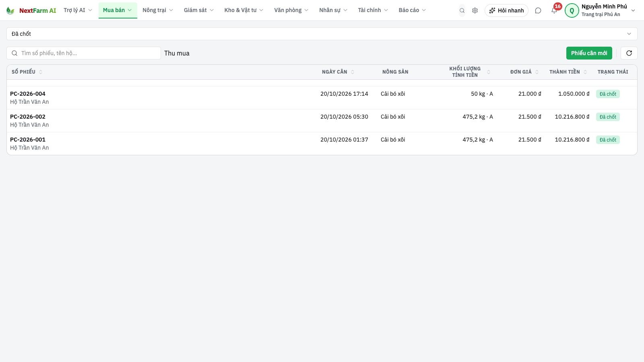Focus the ticket search input field
This screenshot has height=362, width=644.
(84, 53)
